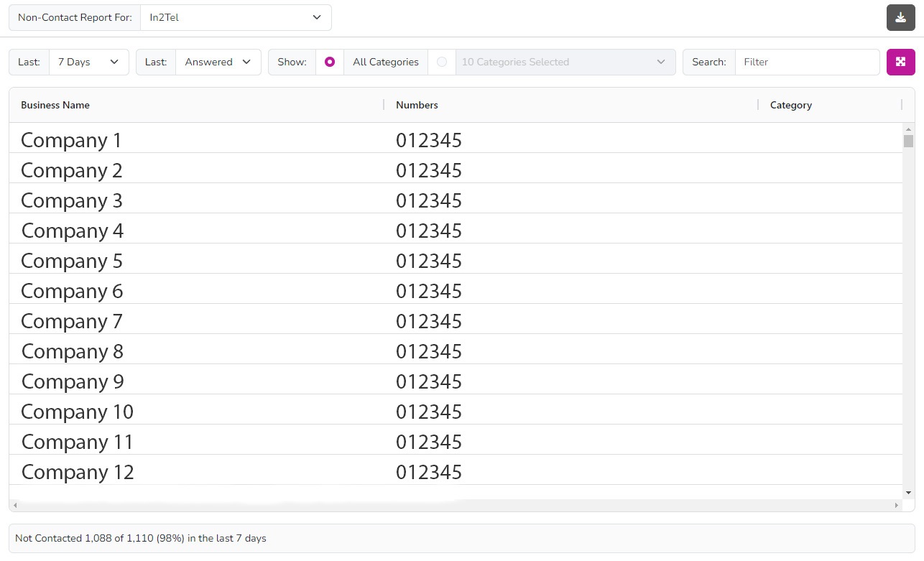Open the Last 7 Days dropdown
Viewport: 924px width, 561px height.
(89, 62)
